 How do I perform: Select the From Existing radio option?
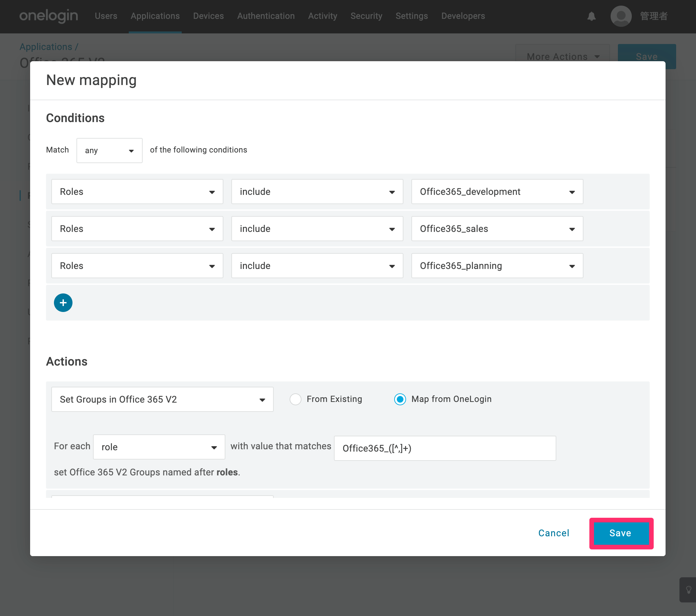click(296, 399)
